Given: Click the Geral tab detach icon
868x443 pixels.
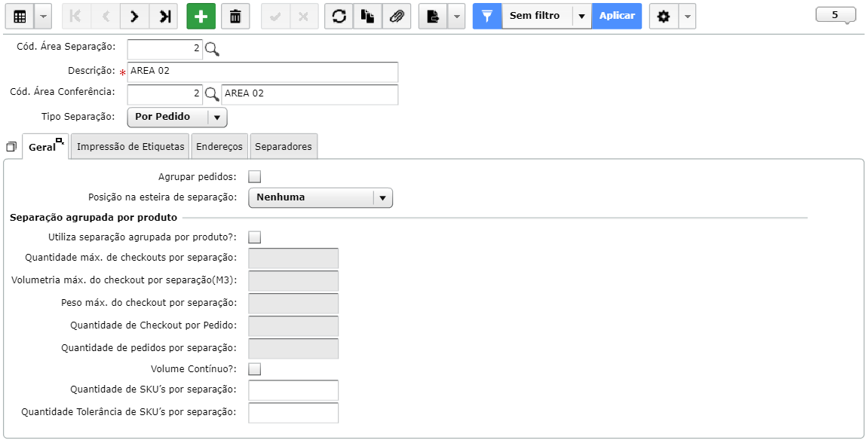Looking at the screenshot, I should 60,141.
